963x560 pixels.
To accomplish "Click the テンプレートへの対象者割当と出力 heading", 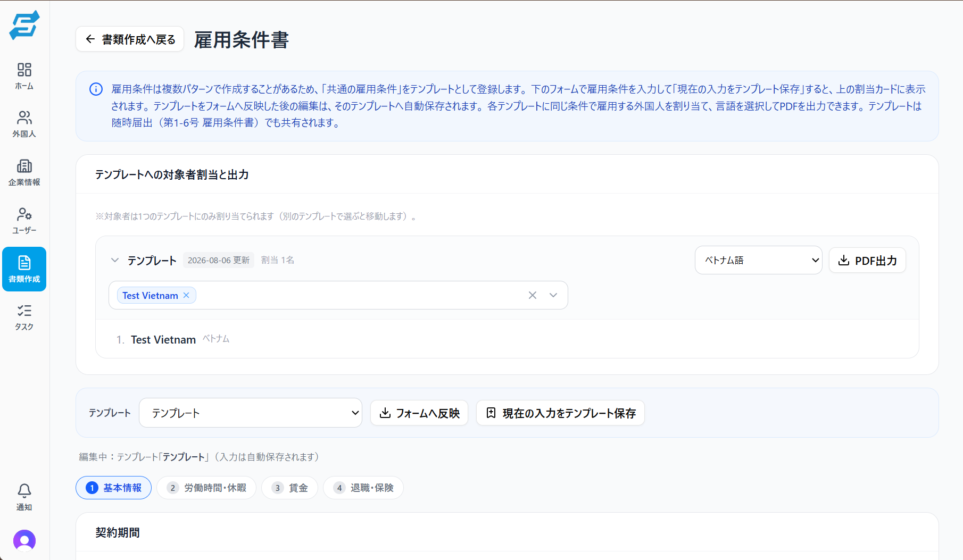I will pyautogui.click(x=172, y=174).
